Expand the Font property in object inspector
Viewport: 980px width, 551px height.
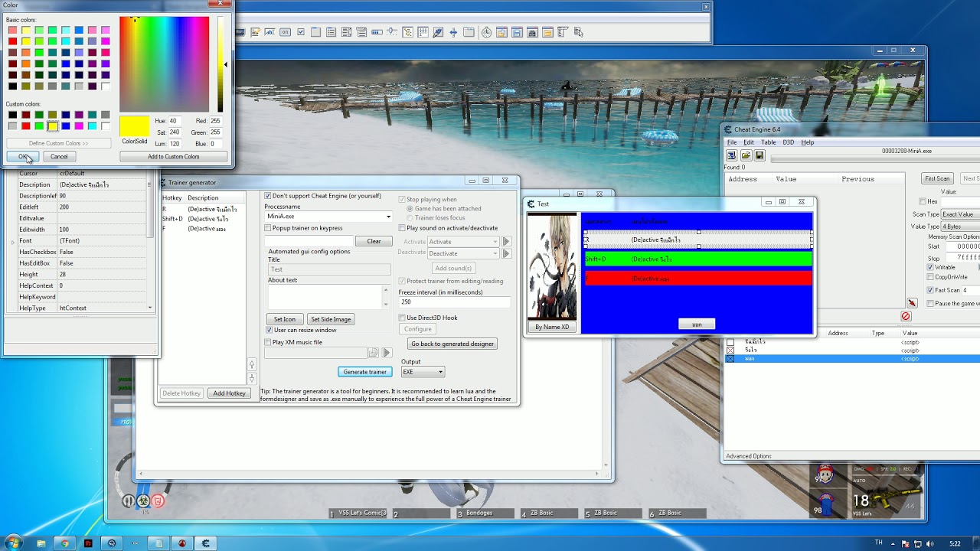click(12, 241)
